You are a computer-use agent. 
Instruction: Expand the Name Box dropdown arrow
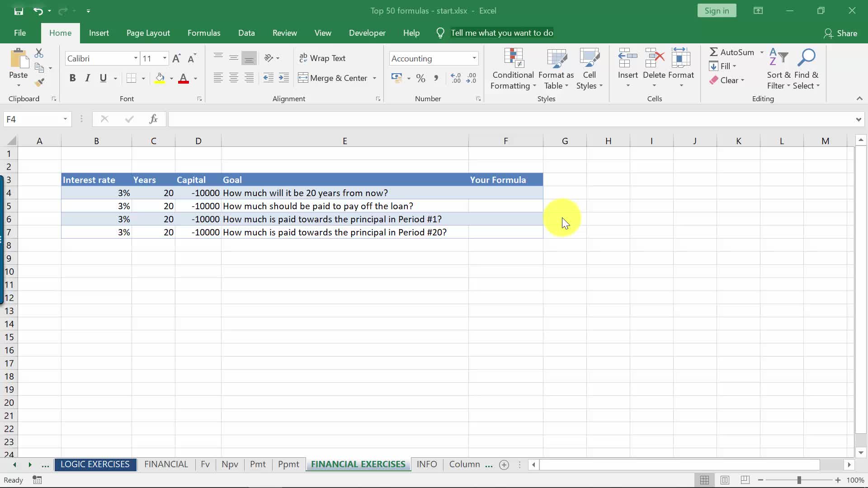tap(65, 119)
